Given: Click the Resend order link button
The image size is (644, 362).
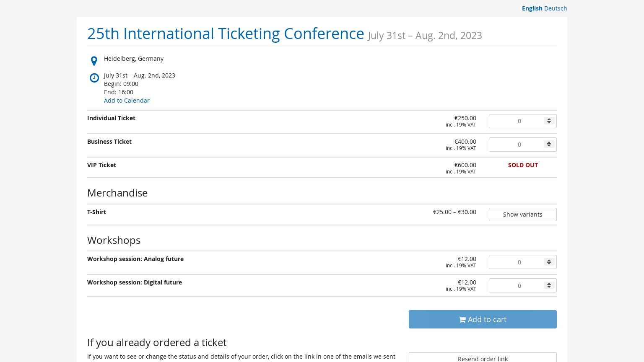Looking at the screenshot, I should click(483, 358).
